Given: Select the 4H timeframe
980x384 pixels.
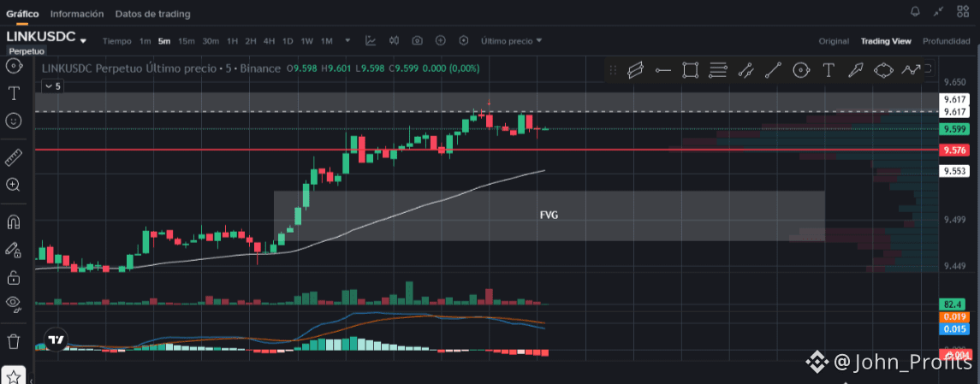Looking at the screenshot, I should tap(270, 41).
